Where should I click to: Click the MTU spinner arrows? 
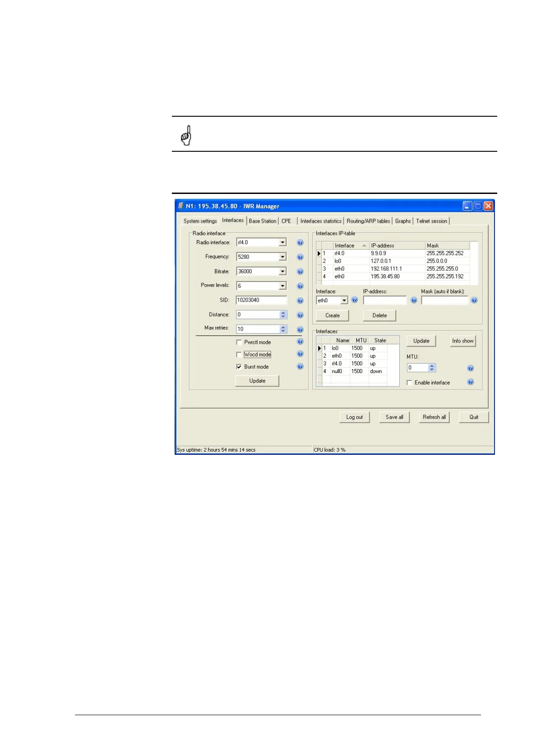[x=432, y=368]
